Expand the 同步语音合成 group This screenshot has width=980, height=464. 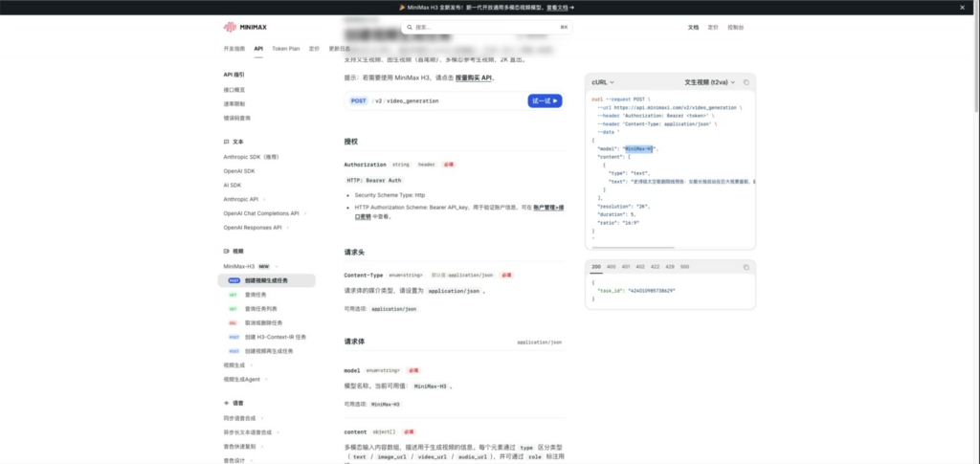coord(243,418)
